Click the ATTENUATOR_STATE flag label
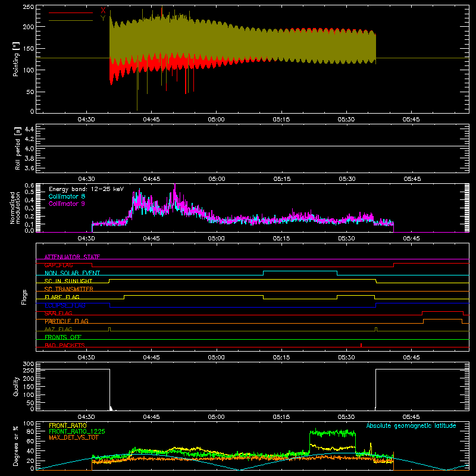 pos(72,257)
